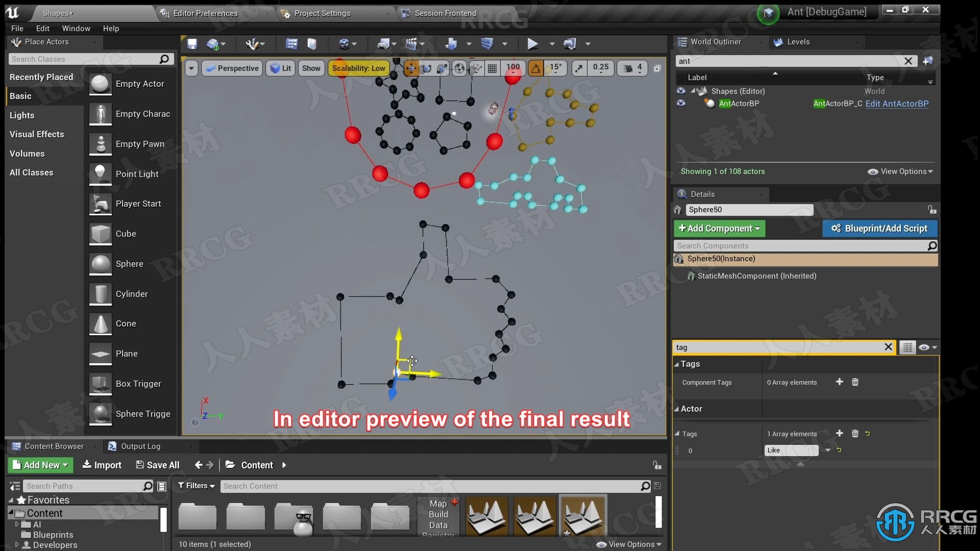Open the Content Browser Filters dropdown
This screenshot has height=551, width=980.
point(197,486)
